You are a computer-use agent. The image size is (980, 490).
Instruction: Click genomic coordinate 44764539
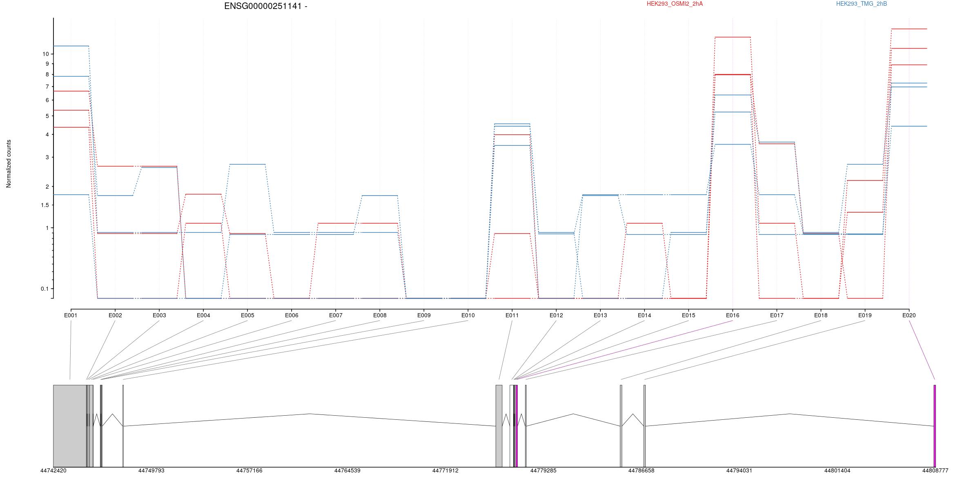pos(347,471)
